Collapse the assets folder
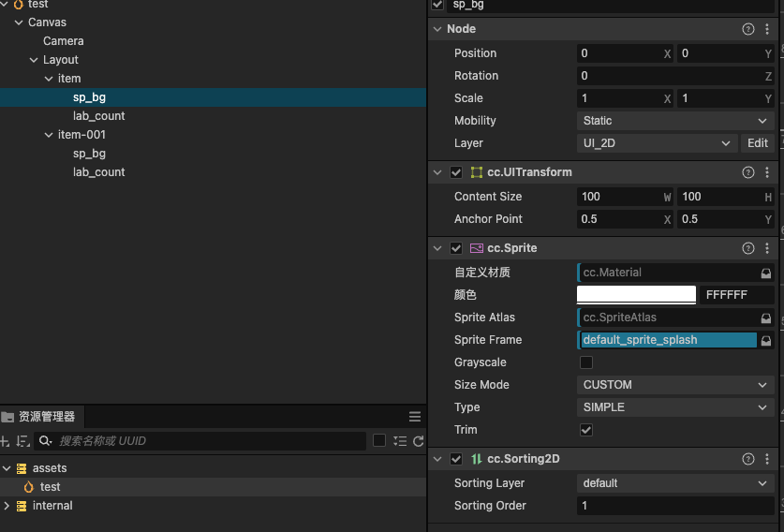Viewport: 784px width, 532px height. pyautogui.click(x=7, y=468)
